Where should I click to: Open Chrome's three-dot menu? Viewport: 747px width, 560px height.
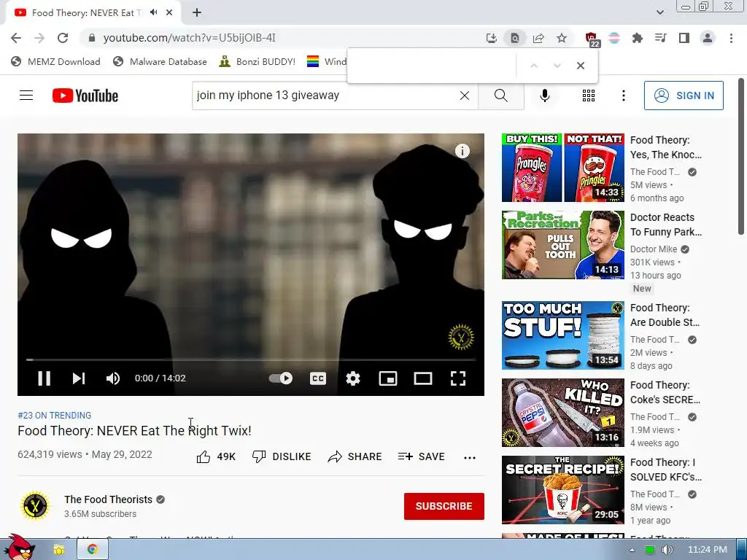click(731, 38)
